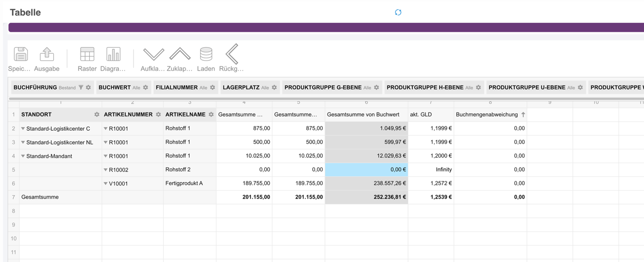Click the Laden database icon
644x262 pixels.
click(206, 54)
